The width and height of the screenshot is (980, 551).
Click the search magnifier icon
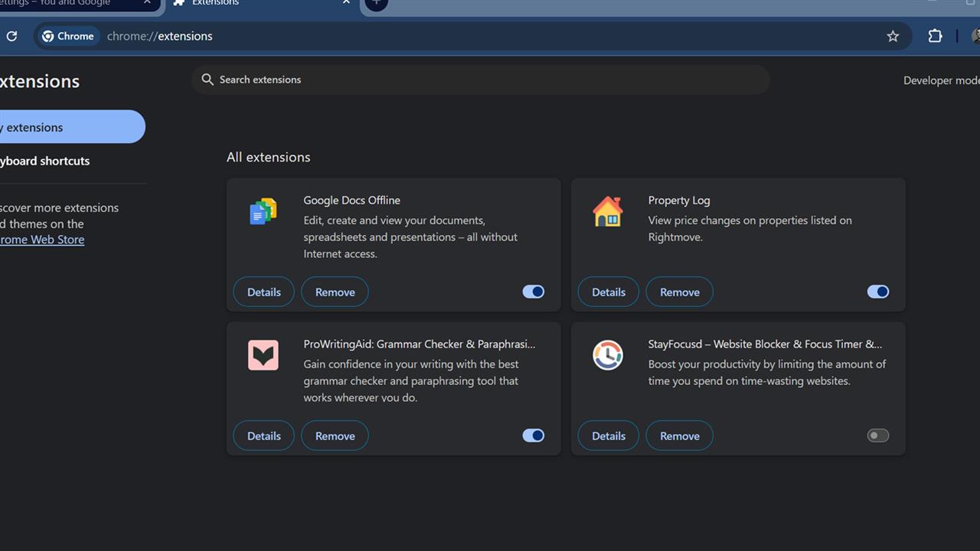[207, 80]
